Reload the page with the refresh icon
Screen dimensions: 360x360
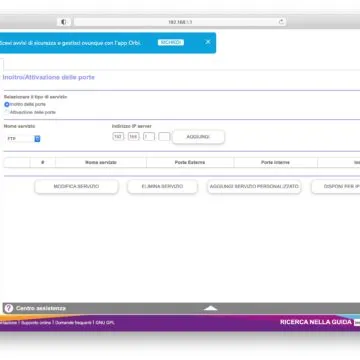pyautogui.click(x=281, y=22)
